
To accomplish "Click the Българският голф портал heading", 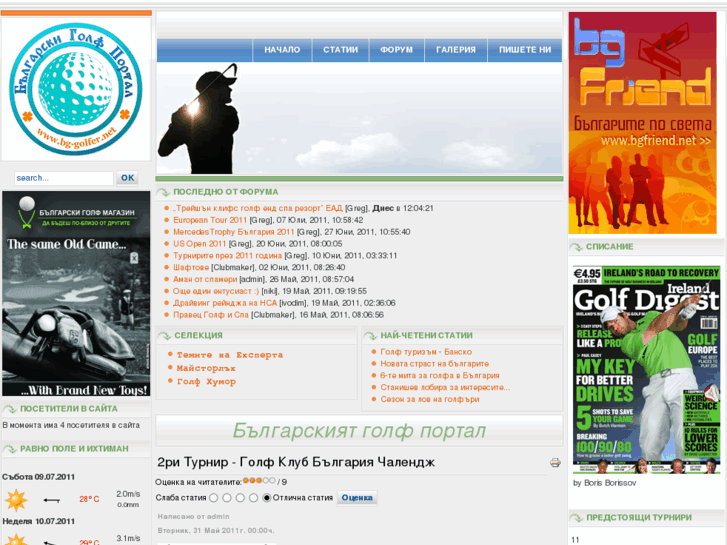I will coord(359,430).
